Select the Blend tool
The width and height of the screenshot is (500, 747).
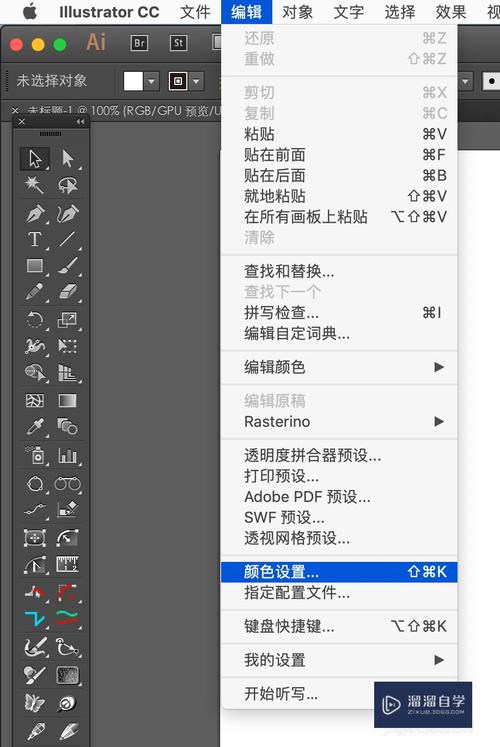tap(68, 427)
